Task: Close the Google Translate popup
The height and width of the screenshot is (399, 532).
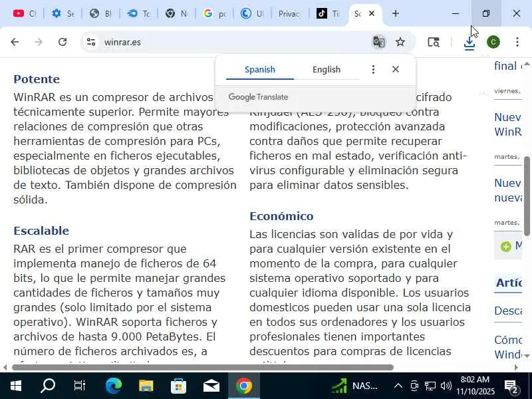Action: (396, 69)
